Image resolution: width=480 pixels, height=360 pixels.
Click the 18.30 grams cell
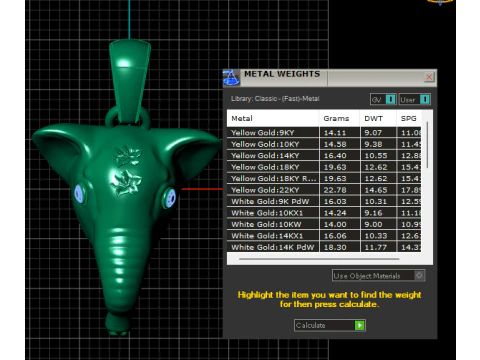(339, 247)
